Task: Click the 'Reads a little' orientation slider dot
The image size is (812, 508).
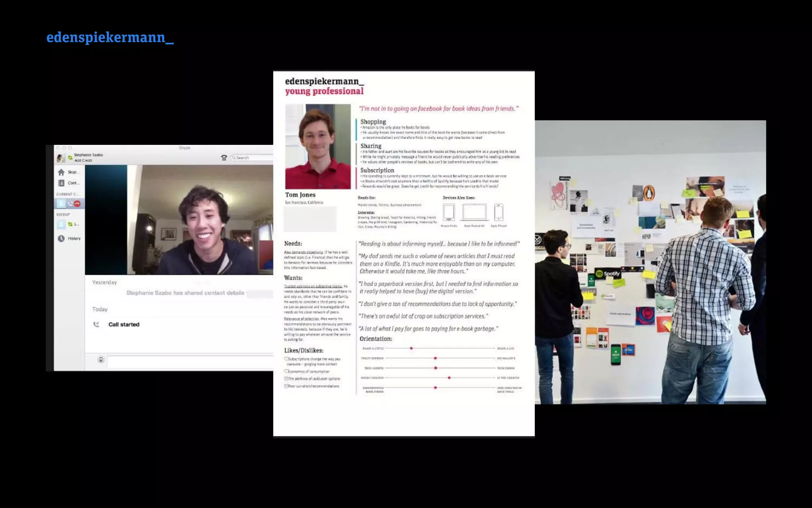Action: point(411,348)
